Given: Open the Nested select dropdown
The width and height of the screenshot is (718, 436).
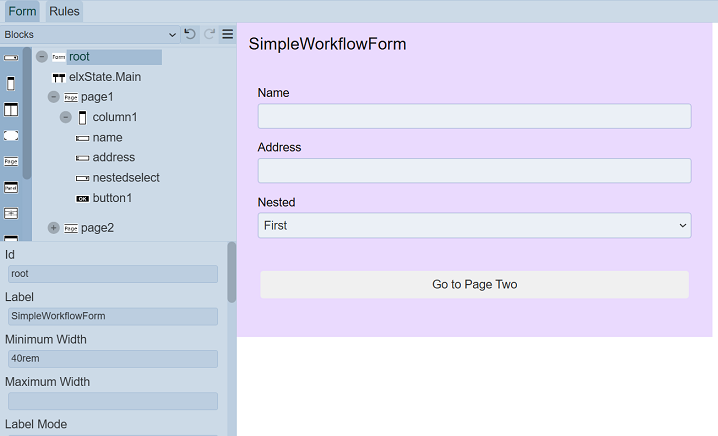Looking at the screenshot, I should [474, 226].
